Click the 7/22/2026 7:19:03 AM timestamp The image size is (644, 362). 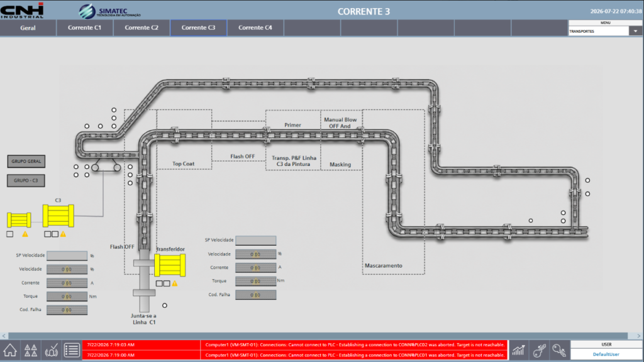111,345
